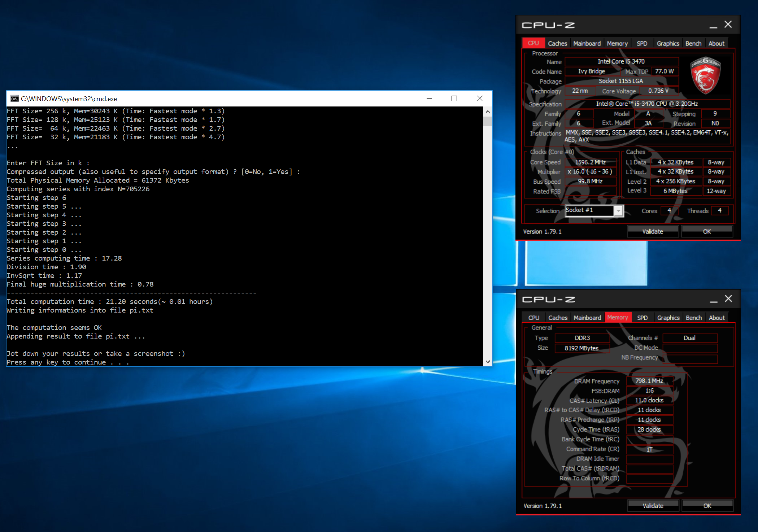Minimize the upper CPU-Z window
758x532 pixels.
pos(713,25)
